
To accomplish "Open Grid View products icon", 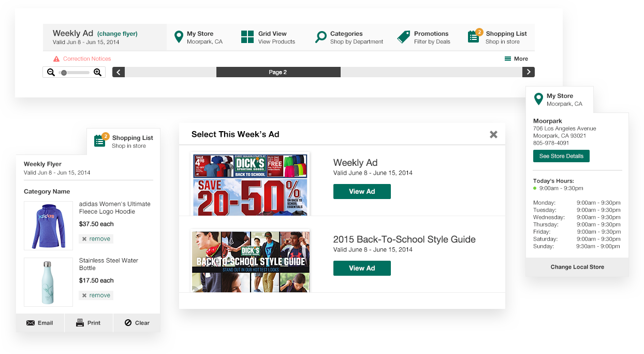I will pyautogui.click(x=247, y=37).
